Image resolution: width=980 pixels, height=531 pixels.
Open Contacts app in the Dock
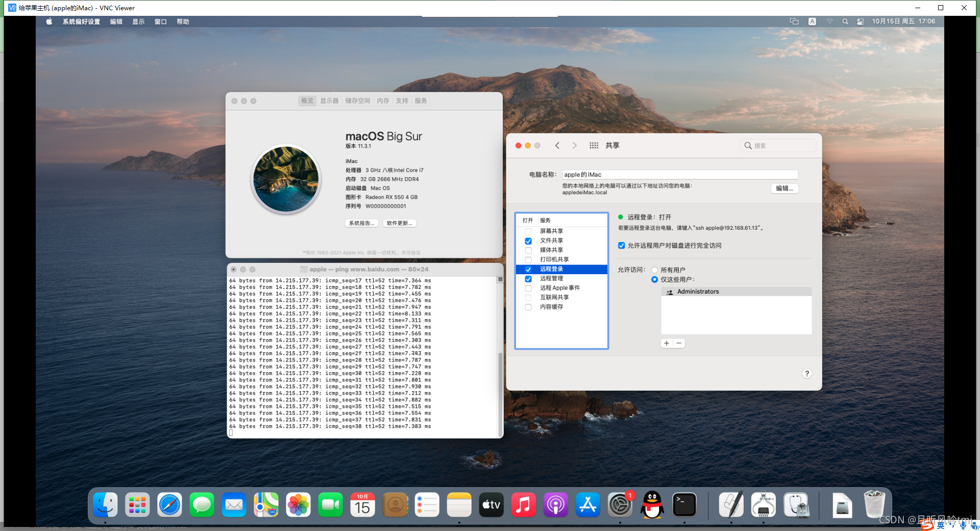[x=395, y=505]
